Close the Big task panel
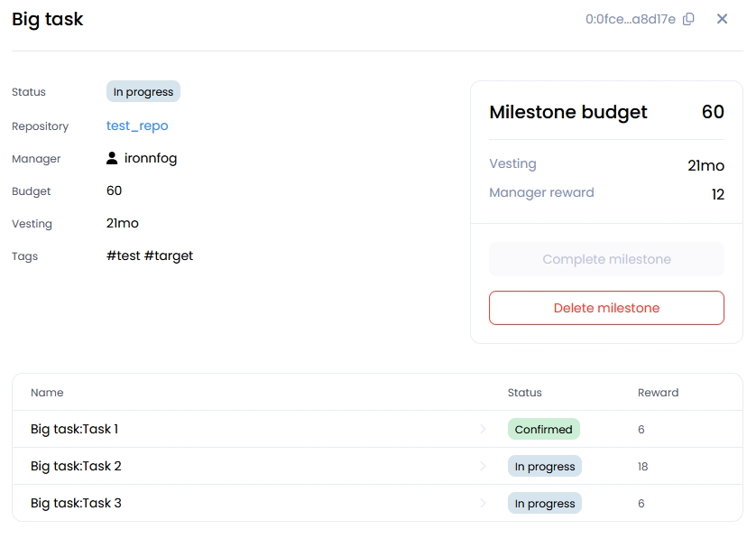Screen dimensions: 756x539 coord(722,19)
